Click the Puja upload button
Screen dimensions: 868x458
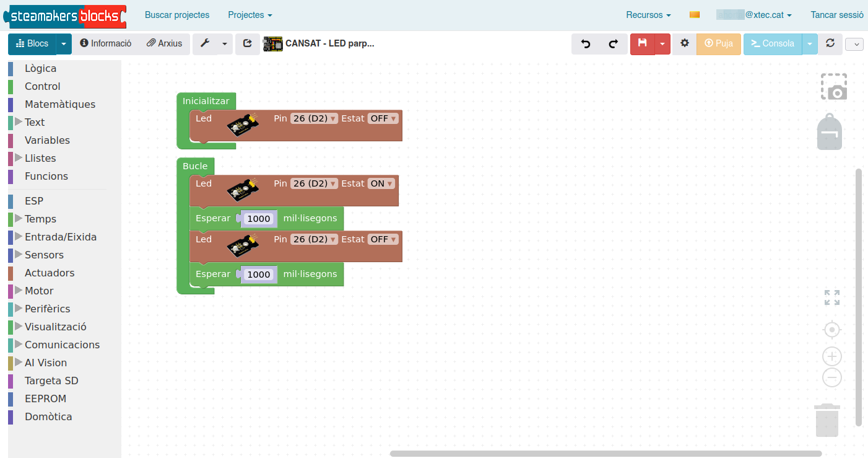pyautogui.click(x=718, y=44)
